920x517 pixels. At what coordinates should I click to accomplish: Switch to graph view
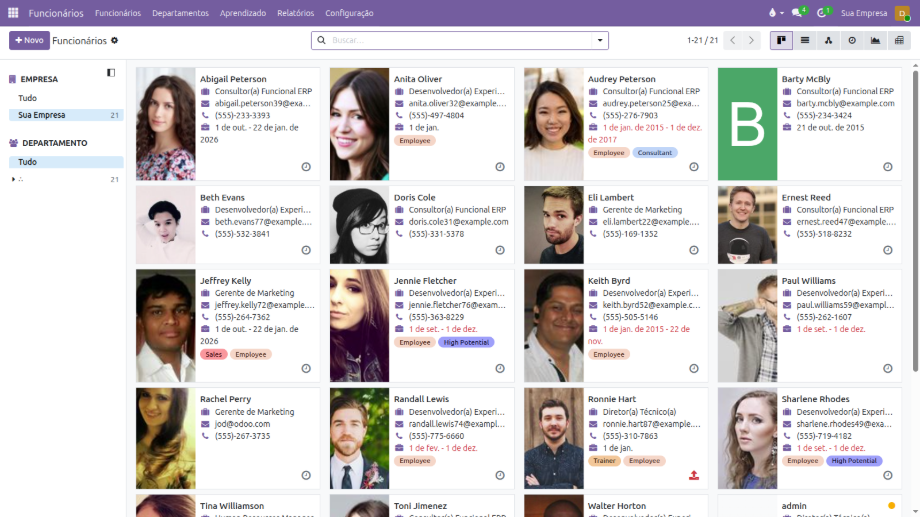click(x=876, y=40)
